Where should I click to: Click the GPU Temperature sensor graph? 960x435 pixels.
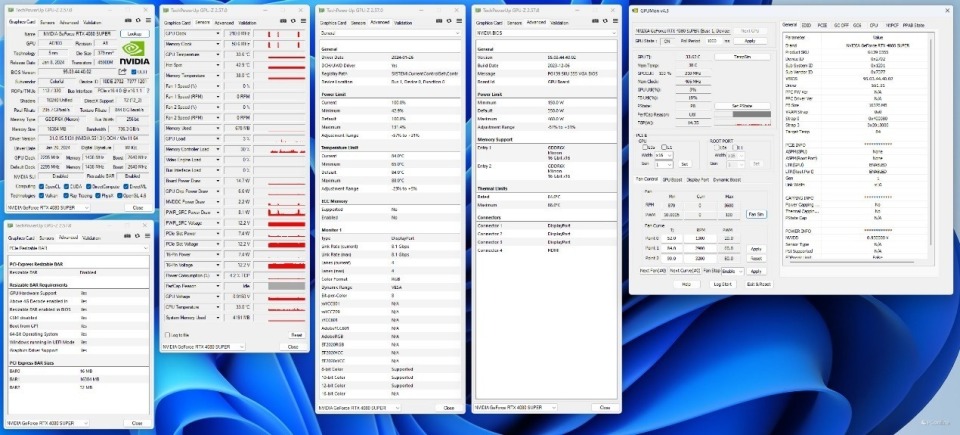point(279,55)
